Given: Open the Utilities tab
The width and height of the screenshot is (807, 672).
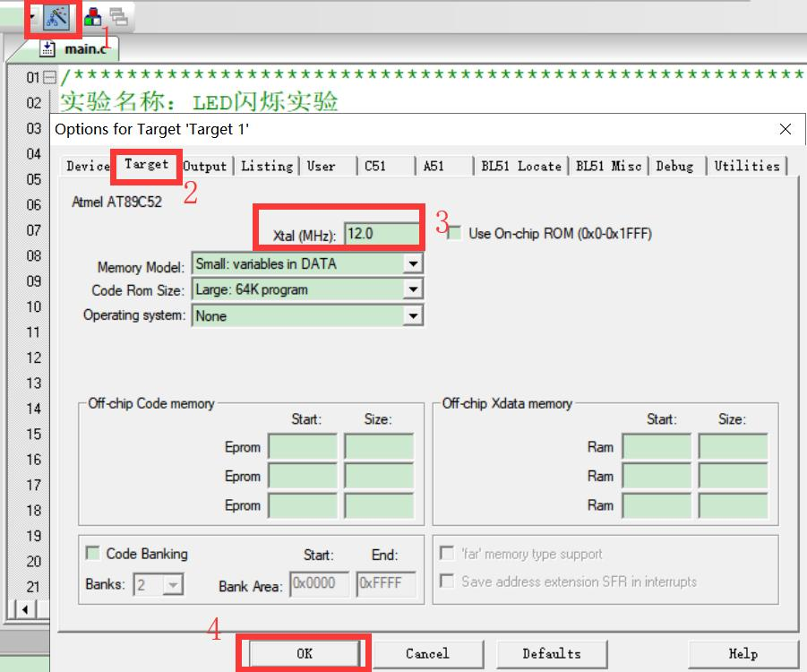Looking at the screenshot, I should pos(747,166).
